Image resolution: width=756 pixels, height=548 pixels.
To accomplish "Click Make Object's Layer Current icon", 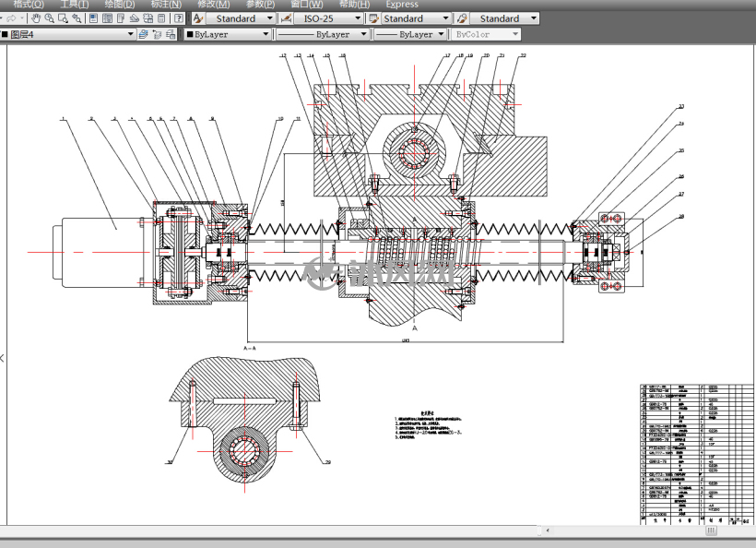I will click(x=143, y=34).
